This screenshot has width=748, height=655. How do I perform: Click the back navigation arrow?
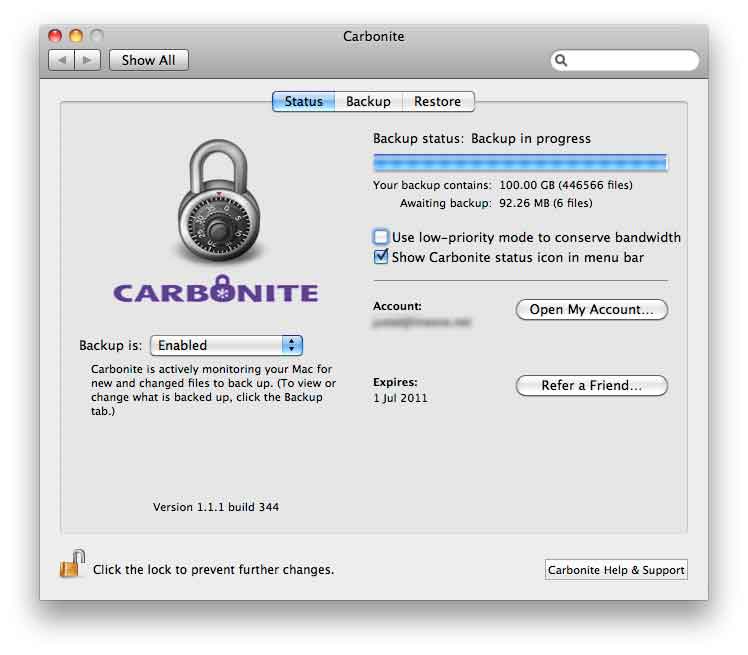pyautogui.click(x=62, y=60)
